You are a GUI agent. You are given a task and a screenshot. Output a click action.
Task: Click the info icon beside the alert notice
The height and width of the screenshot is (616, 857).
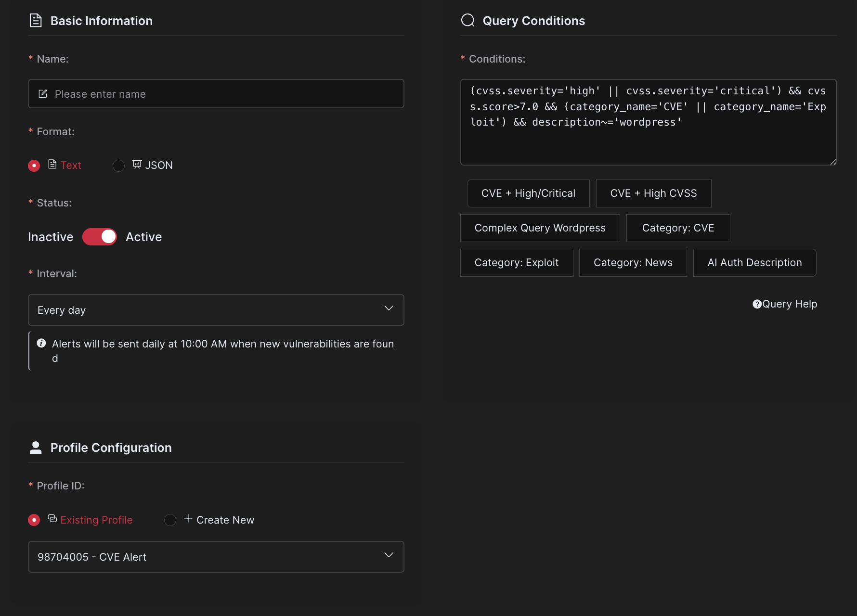coord(41,343)
